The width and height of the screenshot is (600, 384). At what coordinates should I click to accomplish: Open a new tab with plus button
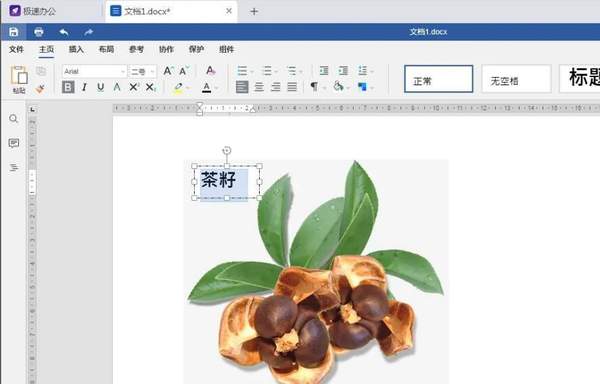tap(254, 12)
